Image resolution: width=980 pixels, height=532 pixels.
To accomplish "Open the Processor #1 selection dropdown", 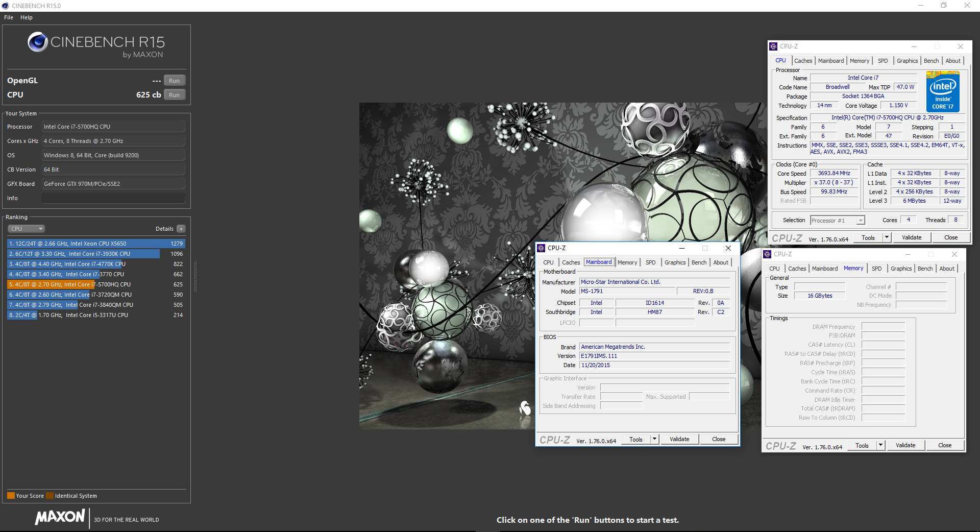I will (x=838, y=221).
